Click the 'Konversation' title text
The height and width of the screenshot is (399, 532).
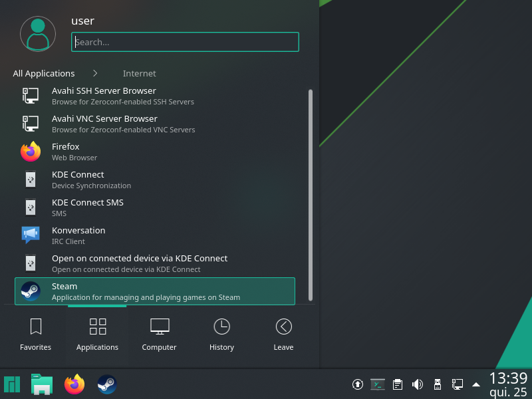pyautogui.click(x=78, y=230)
